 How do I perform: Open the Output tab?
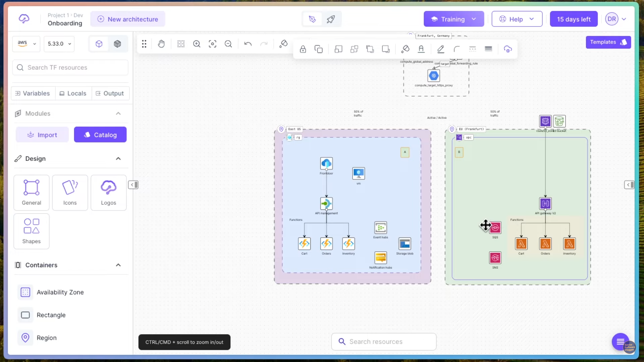coord(110,94)
